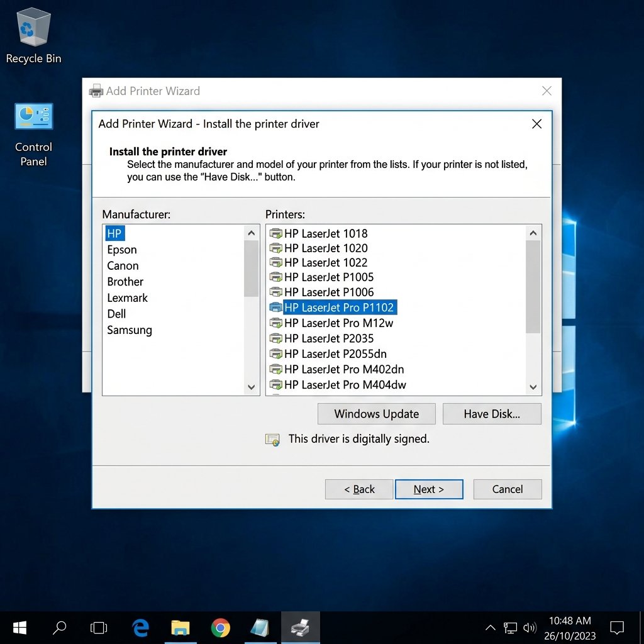This screenshot has height=644, width=644.
Task: Click the printer icon in wizard title bar
Action: [x=96, y=91]
